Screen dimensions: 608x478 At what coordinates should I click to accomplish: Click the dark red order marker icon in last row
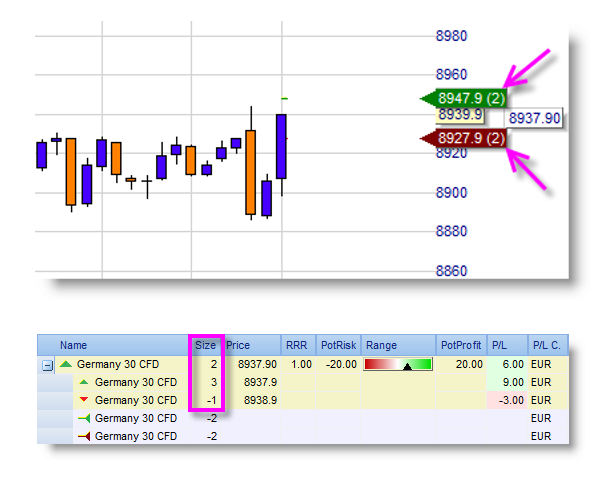click(x=84, y=436)
